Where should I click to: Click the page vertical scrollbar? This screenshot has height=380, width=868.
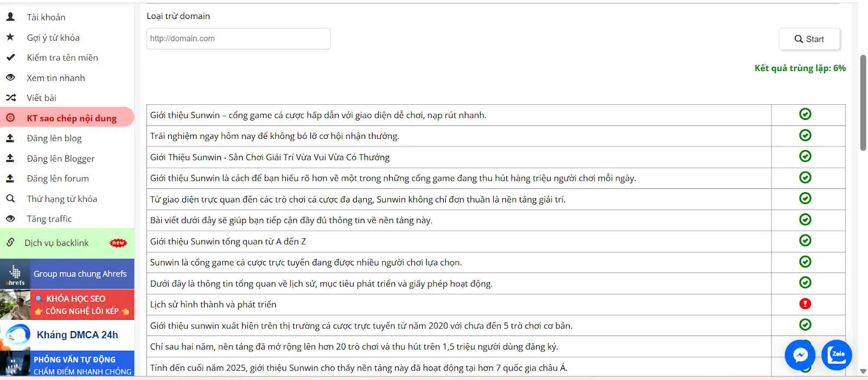(x=863, y=103)
